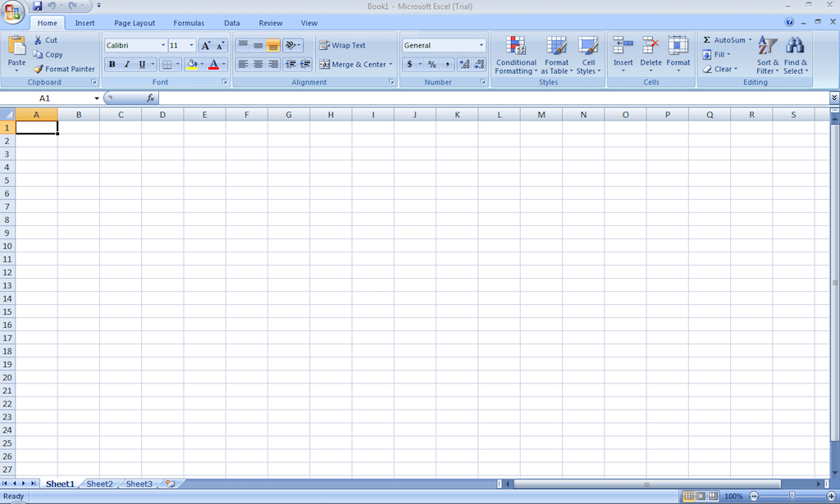The image size is (840, 504).
Task: Decrease decimal places
Action: click(479, 64)
